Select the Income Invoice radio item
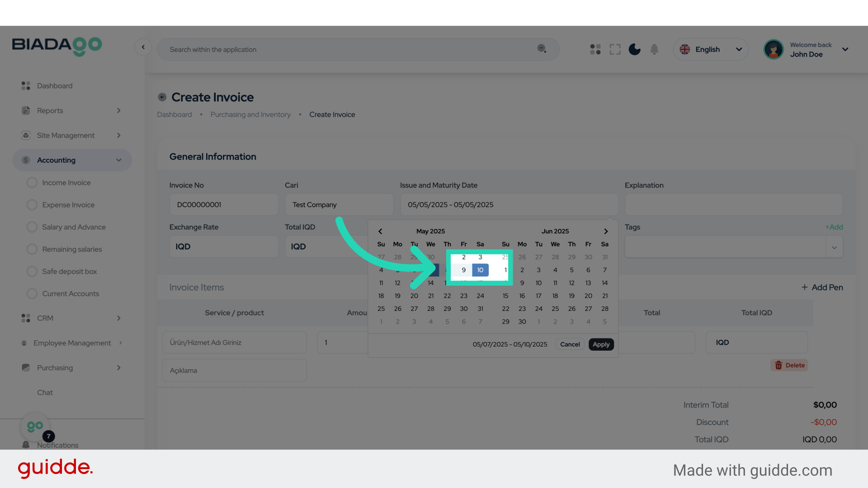Screen dimensions: 868x488 pos(32,183)
